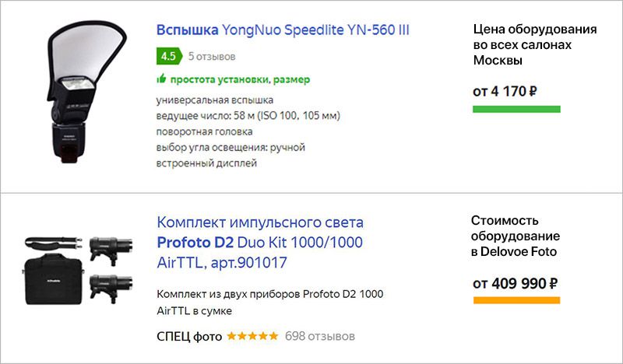This screenshot has height=364, width=623.
Task: Click the orange bar under the price
Action: [x=516, y=300]
